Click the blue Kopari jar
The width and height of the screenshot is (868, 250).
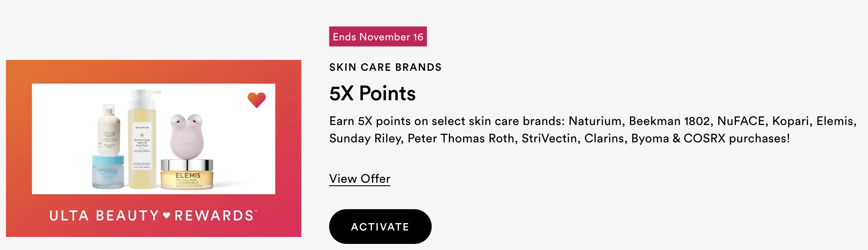(x=108, y=172)
